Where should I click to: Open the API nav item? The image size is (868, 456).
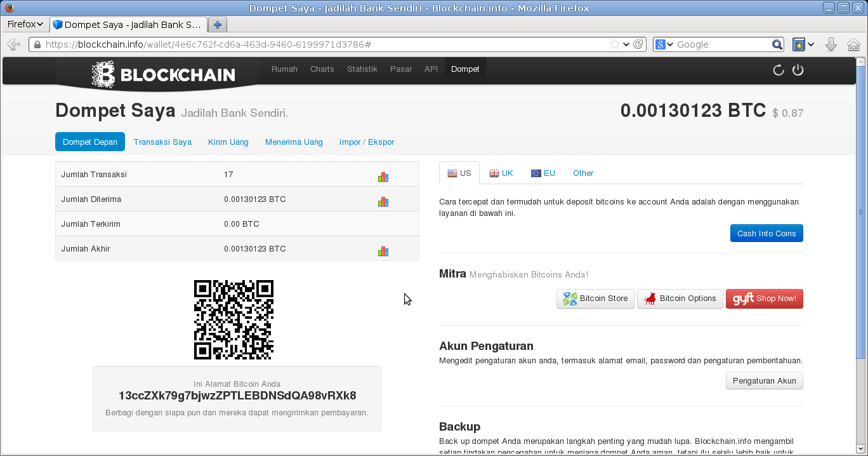pos(431,69)
